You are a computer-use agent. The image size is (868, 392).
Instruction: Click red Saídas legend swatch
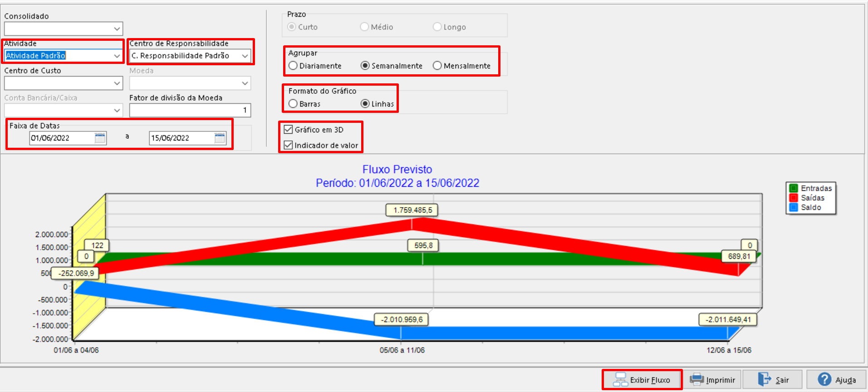coord(794,198)
